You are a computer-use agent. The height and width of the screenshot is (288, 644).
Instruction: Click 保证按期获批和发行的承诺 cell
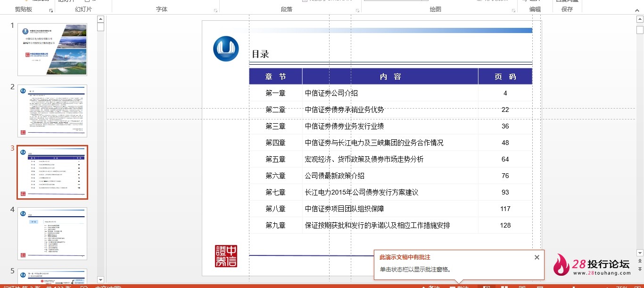click(390, 225)
